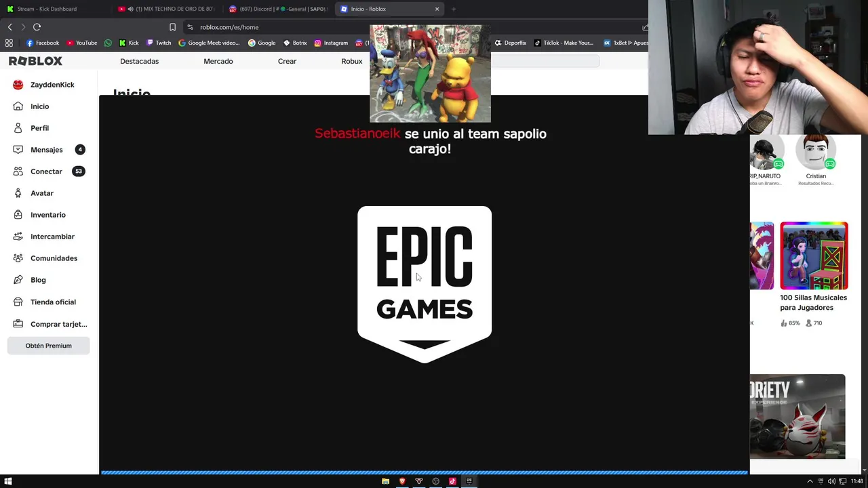Close the Inicio - Roblox tab
868x488 pixels.
coord(437,9)
